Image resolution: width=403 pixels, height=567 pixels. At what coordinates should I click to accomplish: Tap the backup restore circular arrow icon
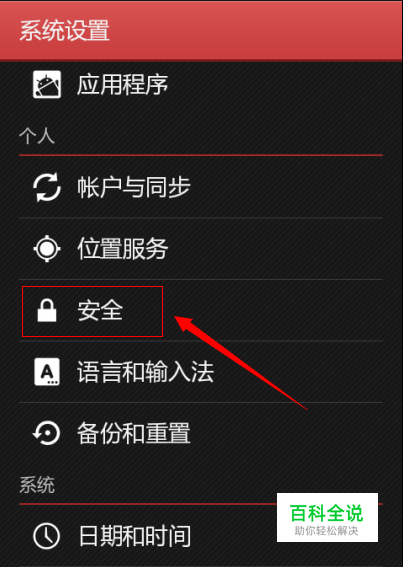click(47, 433)
